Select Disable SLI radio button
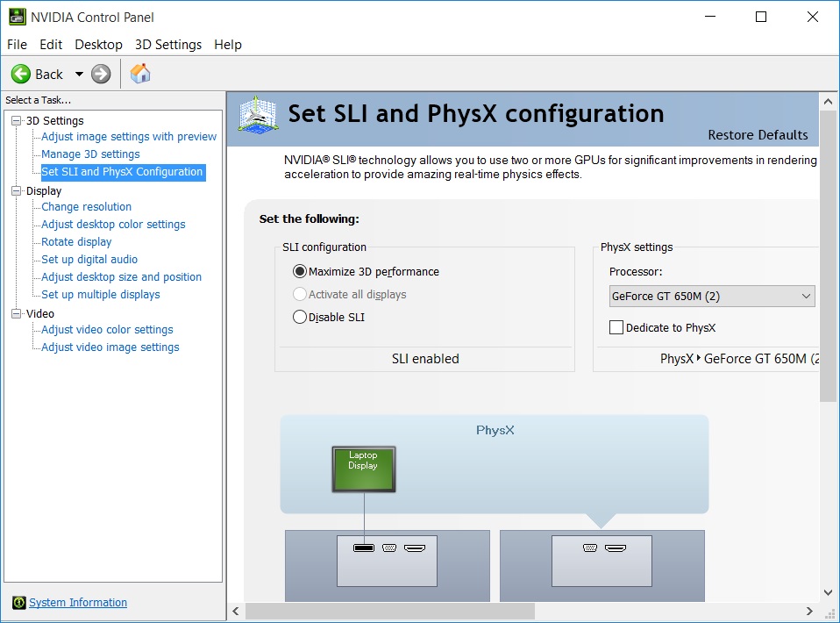840x623 pixels. coord(300,317)
